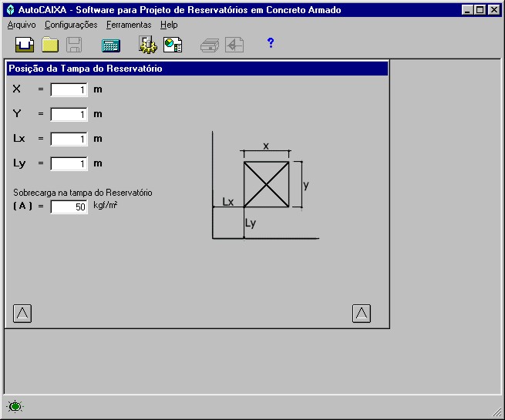The height and width of the screenshot is (420, 505).
Task: Open the calculator keyboard icon
Action: (x=111, y=45)
